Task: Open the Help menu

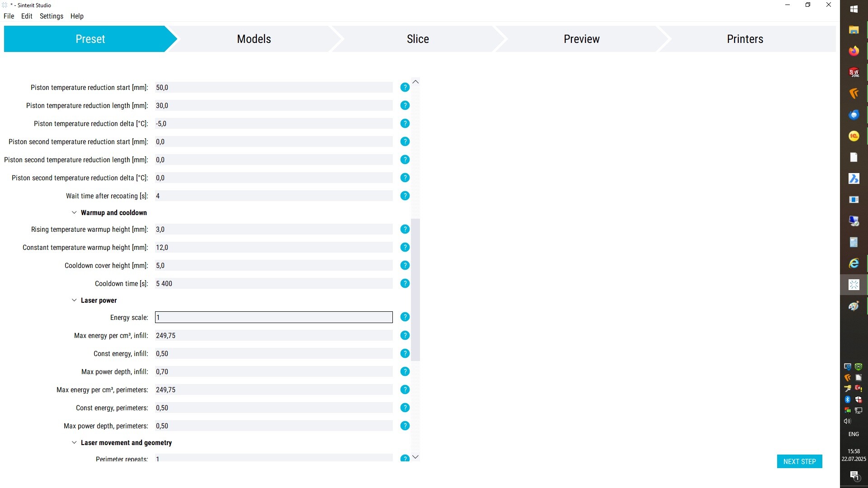Action: click(x=77, y=16)
